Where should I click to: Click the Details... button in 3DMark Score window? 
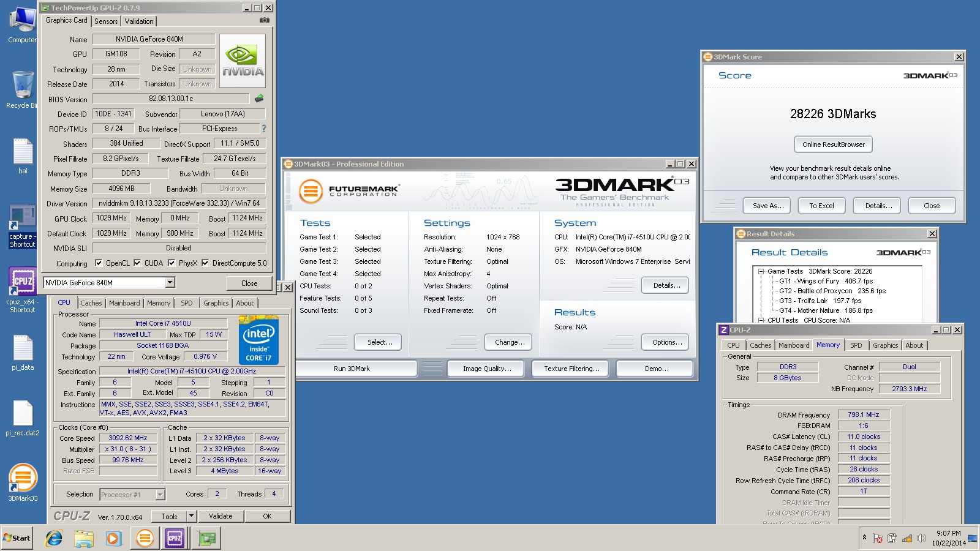(x=878, y=206)
